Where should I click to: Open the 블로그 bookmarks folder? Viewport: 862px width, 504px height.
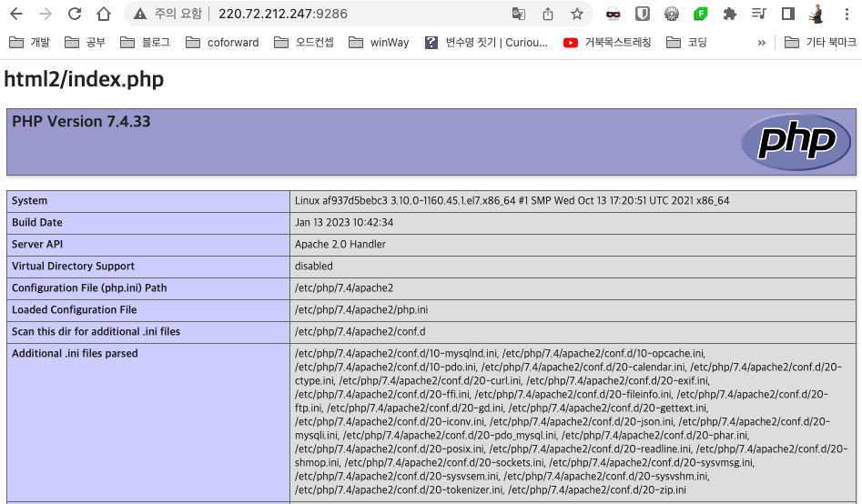click(145, 43)
